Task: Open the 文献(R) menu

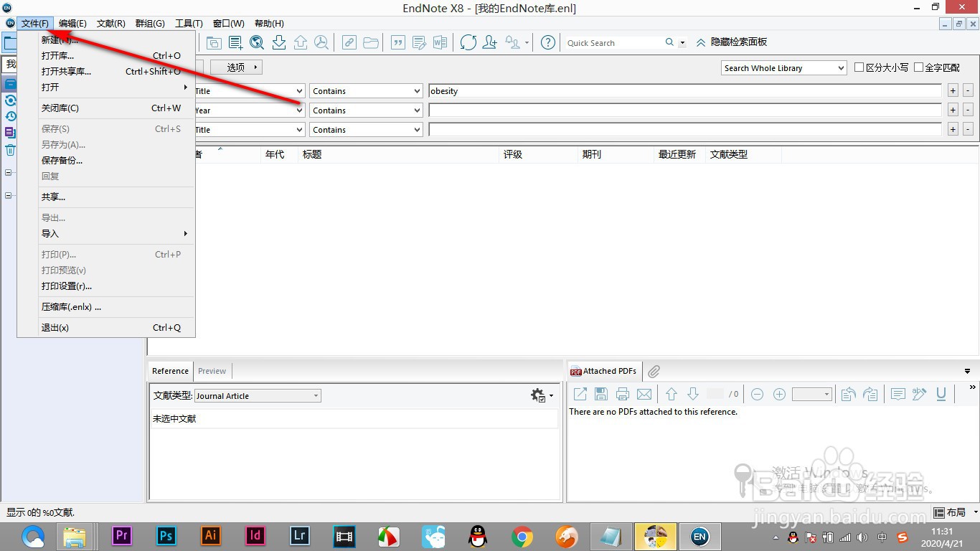Action: (x=111, y=24)
